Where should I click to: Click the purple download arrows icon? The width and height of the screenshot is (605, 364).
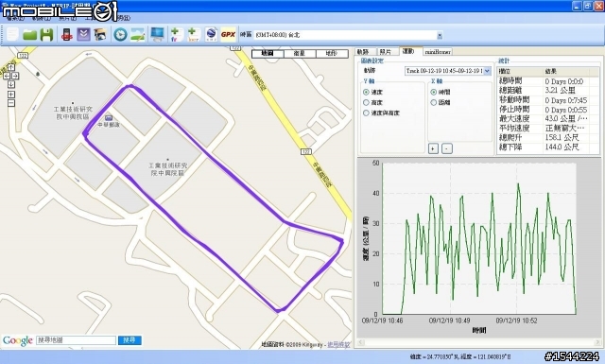click(x=83, y=35)
